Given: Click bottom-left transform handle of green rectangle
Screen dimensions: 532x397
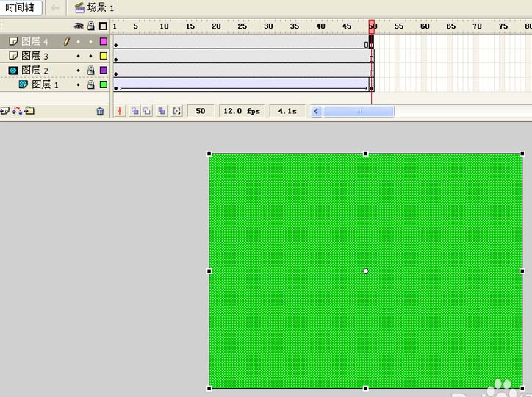Looking at the screenshot, I should click(209, 388).
